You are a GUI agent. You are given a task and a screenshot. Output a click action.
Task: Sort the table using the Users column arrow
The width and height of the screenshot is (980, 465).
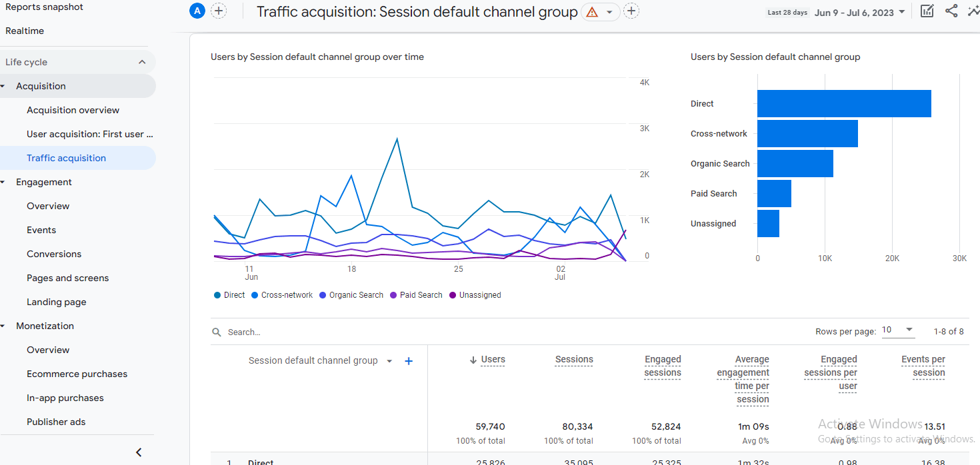click(474, 359)
